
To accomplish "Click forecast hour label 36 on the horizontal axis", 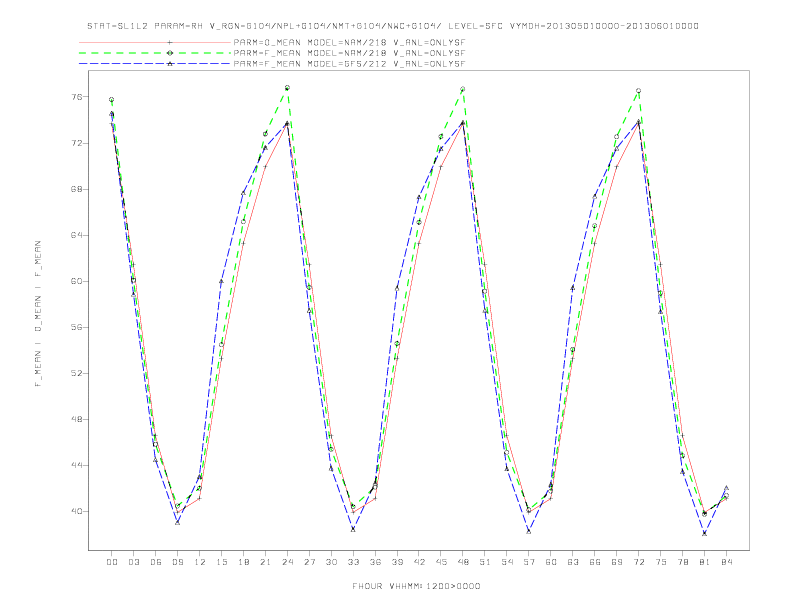I will point(375,562).
